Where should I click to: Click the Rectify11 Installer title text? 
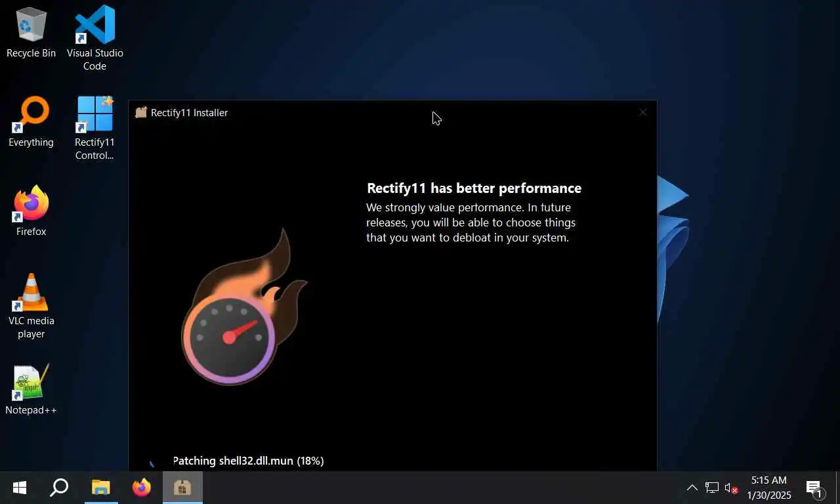(189, 112)
